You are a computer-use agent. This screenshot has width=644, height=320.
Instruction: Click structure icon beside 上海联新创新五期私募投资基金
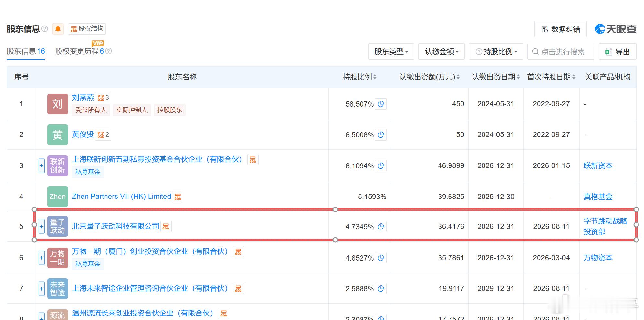click(253, 160)
